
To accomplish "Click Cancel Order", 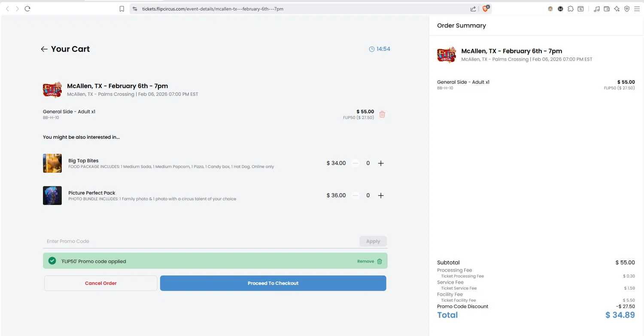I will 101,283.
